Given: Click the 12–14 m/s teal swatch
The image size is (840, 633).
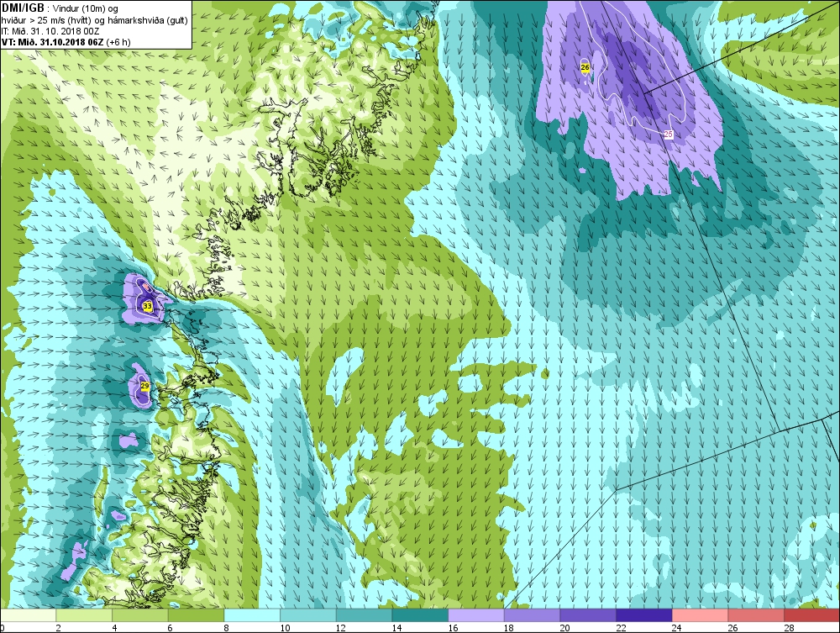Looking at the screenshot, I should (364, 615).
